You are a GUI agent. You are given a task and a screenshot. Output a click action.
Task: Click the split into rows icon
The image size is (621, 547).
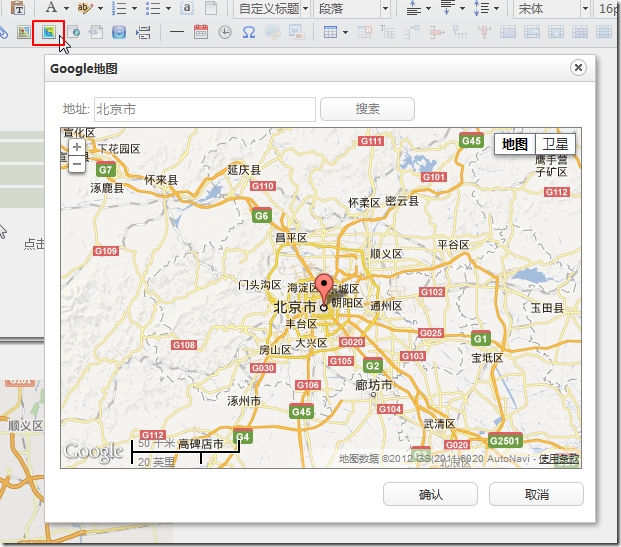[x=604, y=32]
